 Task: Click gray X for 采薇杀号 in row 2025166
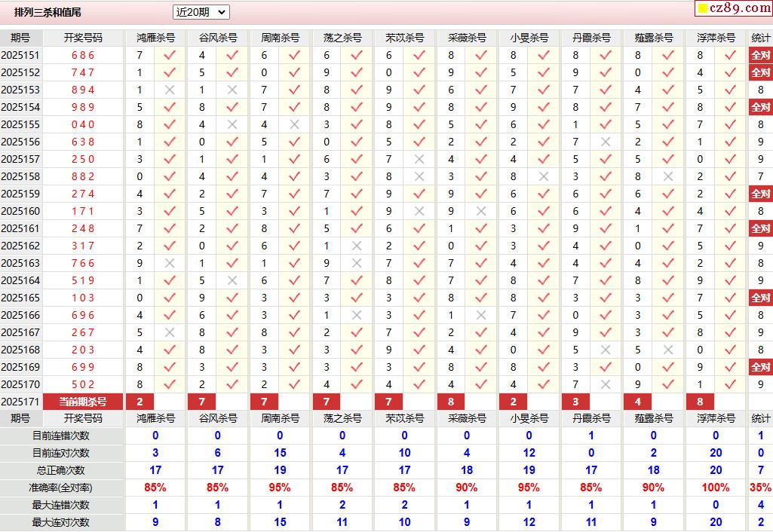pyautogui.click(x=481, y=315)
